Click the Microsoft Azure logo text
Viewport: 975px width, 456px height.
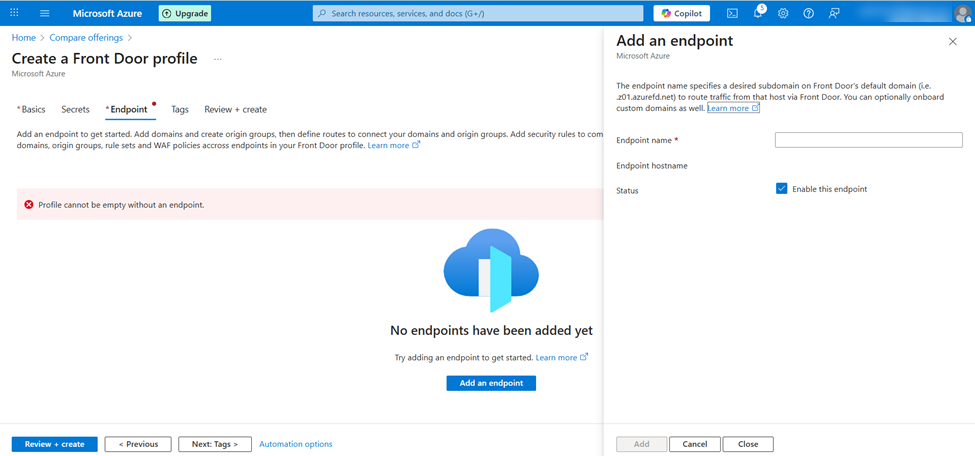pyautogui.click(x=107, y=13)
